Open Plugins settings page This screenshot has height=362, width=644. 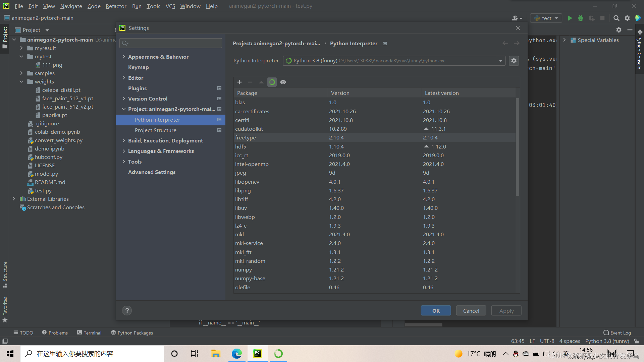click(x=137, y=88)
